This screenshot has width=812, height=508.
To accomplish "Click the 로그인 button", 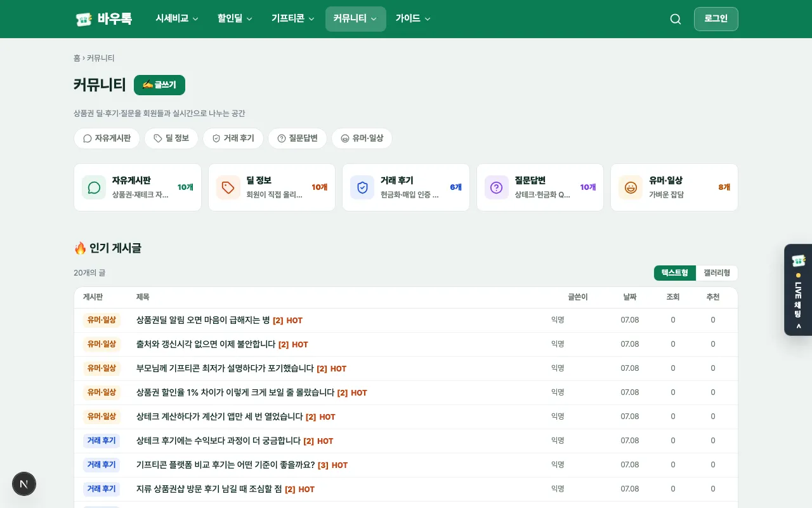I will (716, 19).
